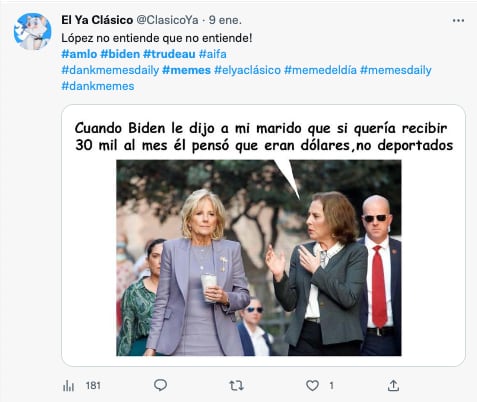This screenshot has height=402, width=477.
Task: Open the bold #memes hashtag
Action: coord(186,70)
